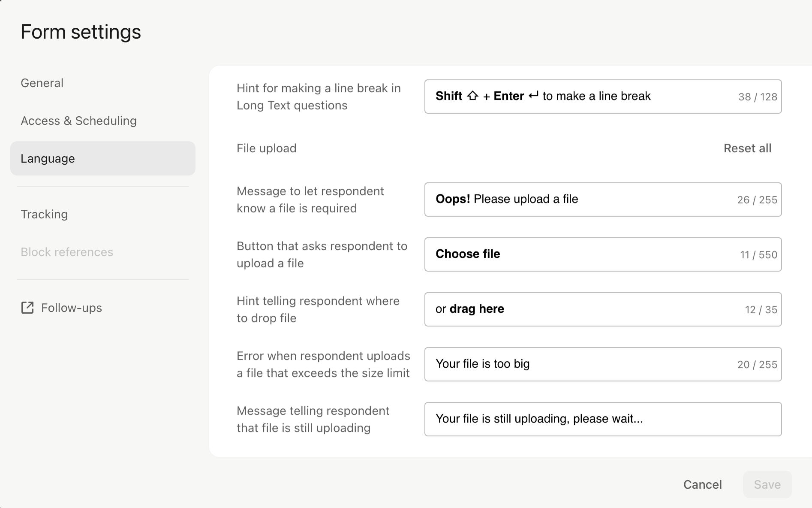Click the Cancel button
The height and width of the screenshot is (508, 812).
click(x=702, y=484)
